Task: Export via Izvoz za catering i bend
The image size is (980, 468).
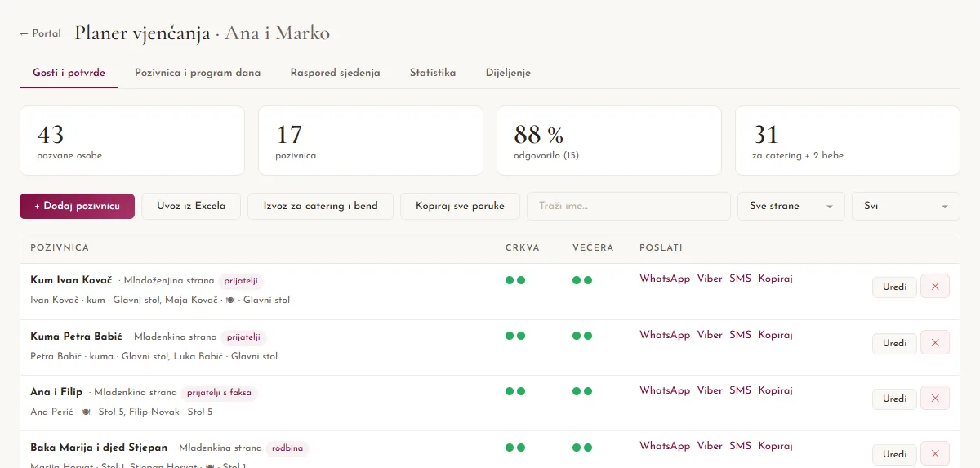Action: tap(320, 206)
